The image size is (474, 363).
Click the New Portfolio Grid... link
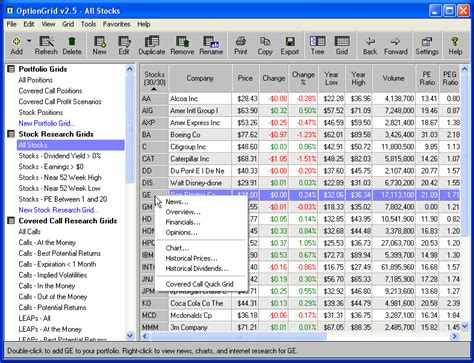47,123
